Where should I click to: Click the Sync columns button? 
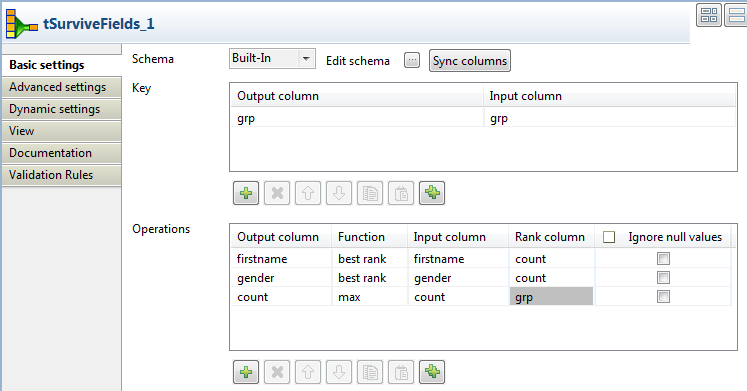pyautogui.click(x=470, y=61)
